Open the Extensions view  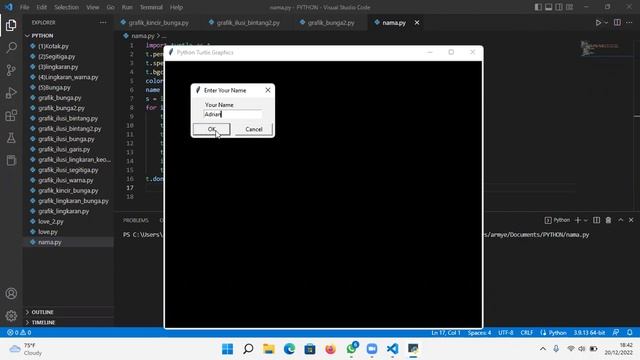pos(11,116)
